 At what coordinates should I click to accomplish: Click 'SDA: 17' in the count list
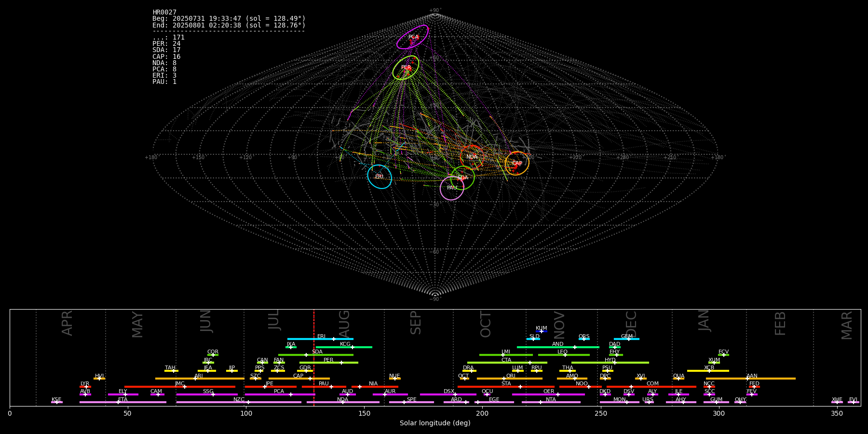[166, 50]
